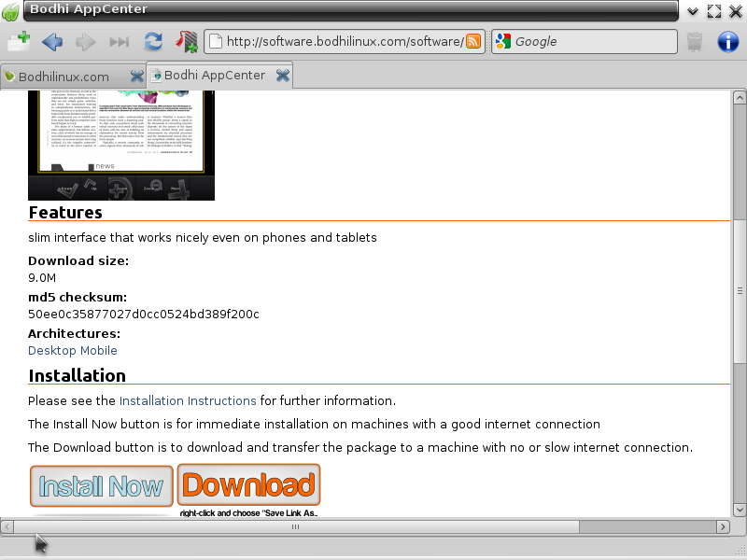Open the Mobile architecture link
This screenshot has height=560, width=747.
click(x=99, y=351)
